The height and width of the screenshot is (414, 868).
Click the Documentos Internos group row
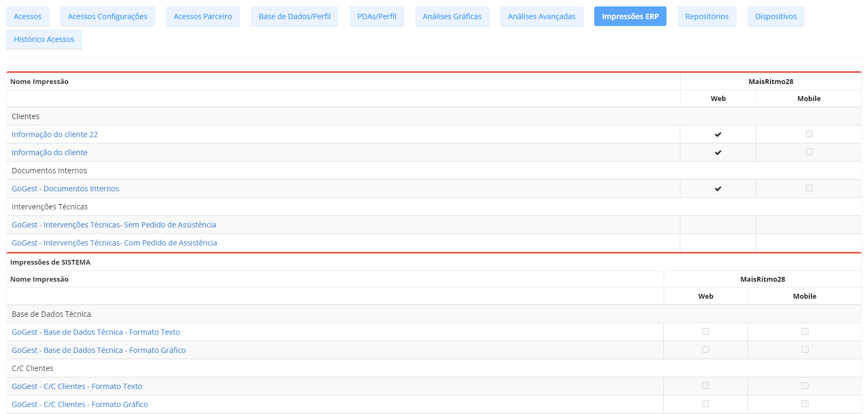tap(434, 171)
